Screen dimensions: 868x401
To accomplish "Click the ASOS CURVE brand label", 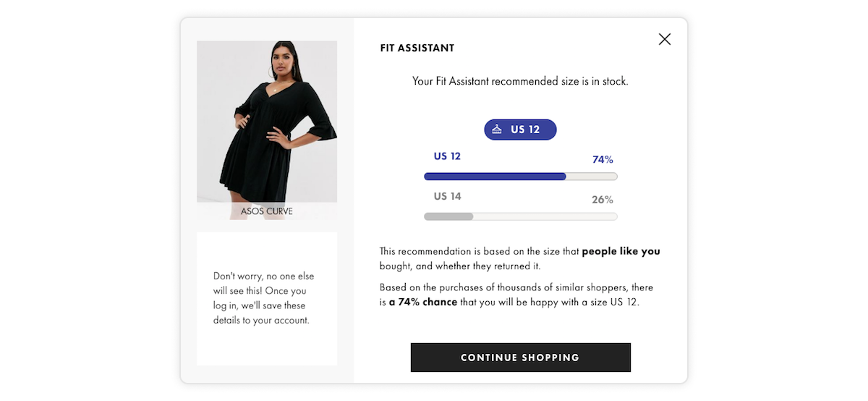I will (267, 211).
